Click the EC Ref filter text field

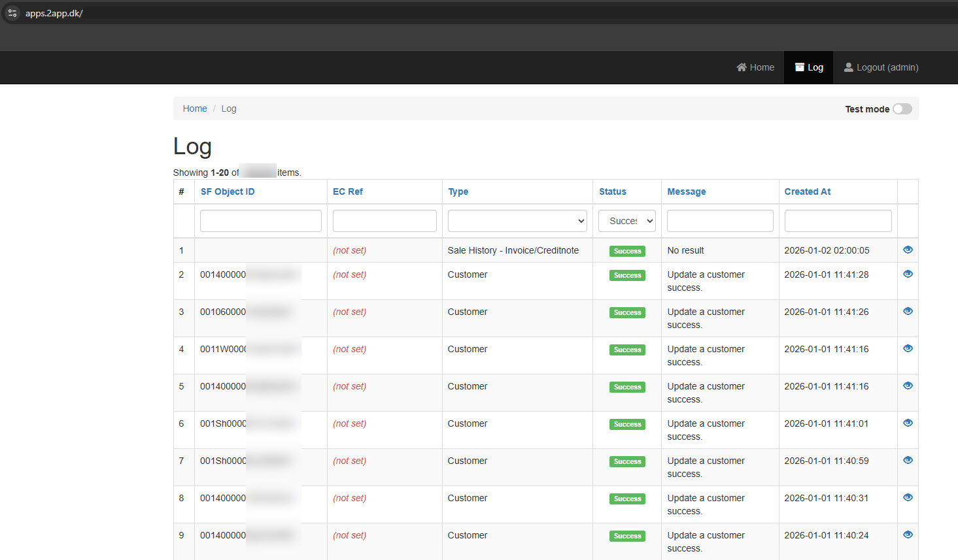pyautogui.click(x=385, y=221)
